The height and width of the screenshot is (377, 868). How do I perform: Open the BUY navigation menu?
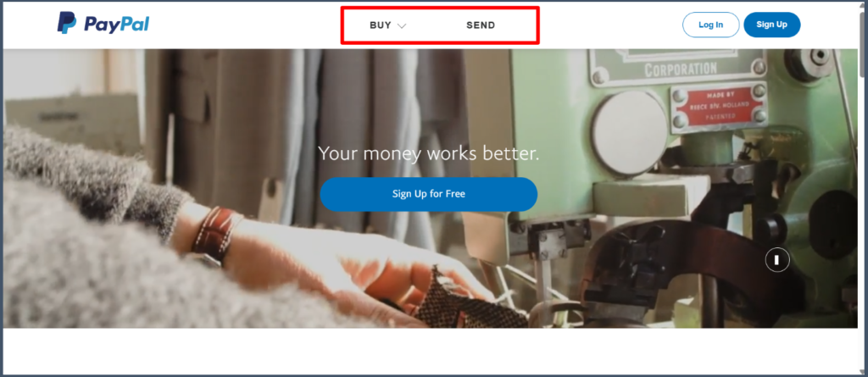point(388,25)
